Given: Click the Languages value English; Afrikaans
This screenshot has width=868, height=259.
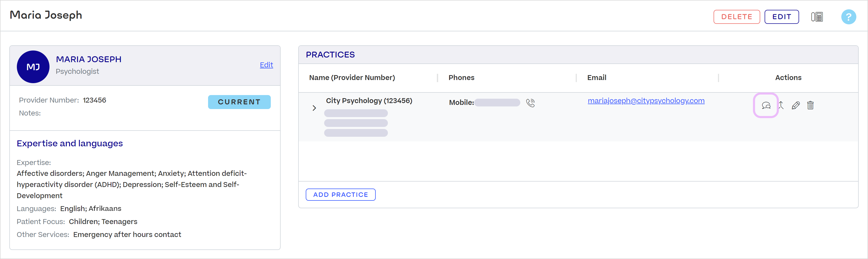Looking at the screenshot, I should pyautogui.click(x=91, y=208).
